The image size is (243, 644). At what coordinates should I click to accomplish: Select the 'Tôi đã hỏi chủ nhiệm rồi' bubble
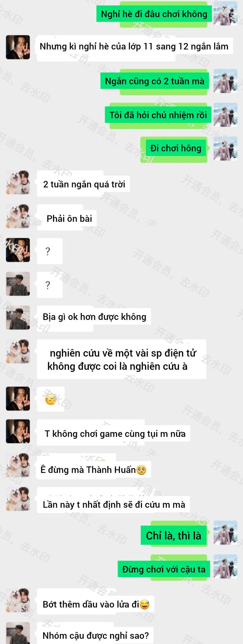pos(158,115)
